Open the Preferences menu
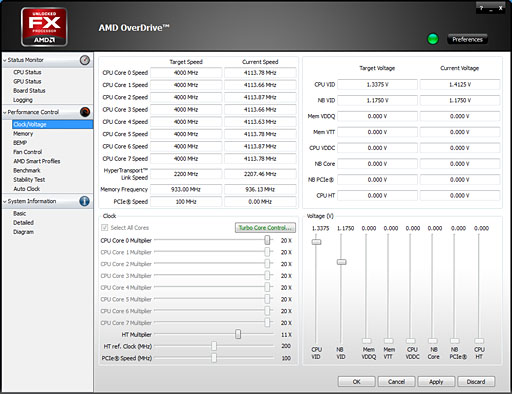The image size is (512, 394). click(x=467, y=39)
